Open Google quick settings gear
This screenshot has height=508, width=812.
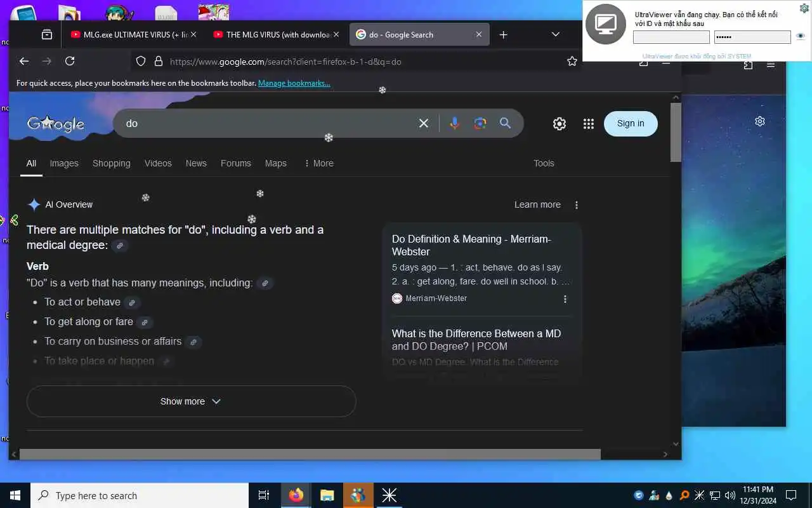(559, 124)
